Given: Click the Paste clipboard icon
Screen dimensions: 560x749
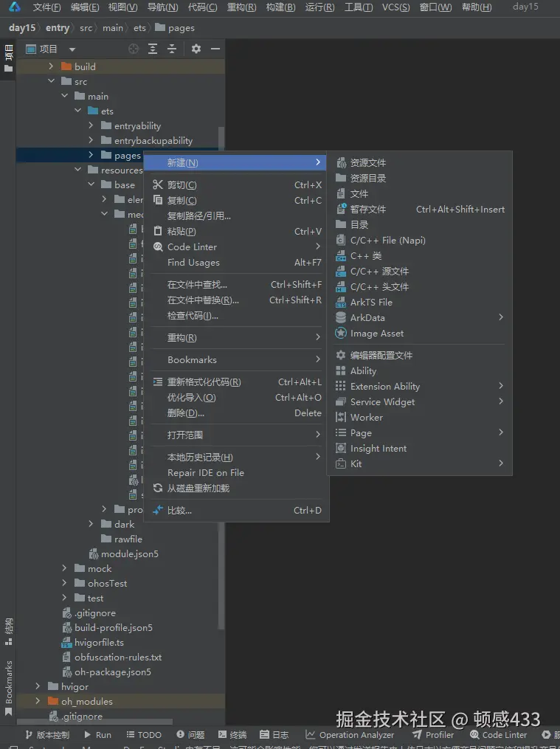Looking at the screenshot, I should (x=158, y=231).
